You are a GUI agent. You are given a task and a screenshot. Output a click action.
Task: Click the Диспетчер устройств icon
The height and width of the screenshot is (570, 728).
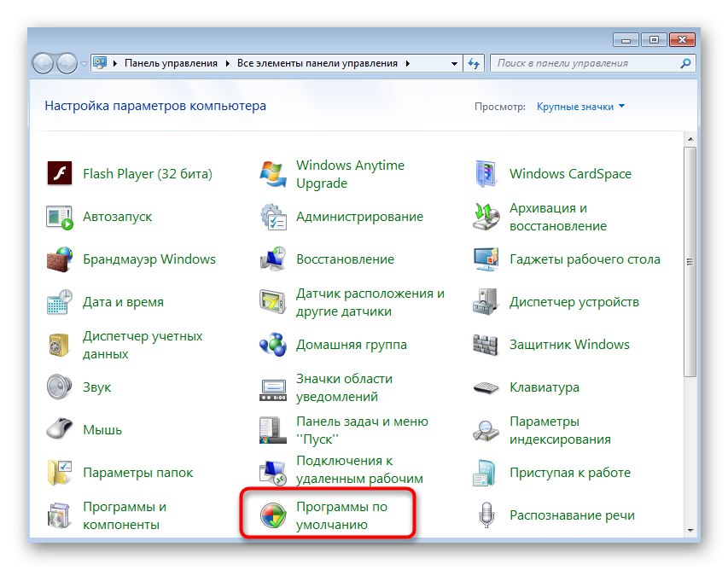(486, 302)
